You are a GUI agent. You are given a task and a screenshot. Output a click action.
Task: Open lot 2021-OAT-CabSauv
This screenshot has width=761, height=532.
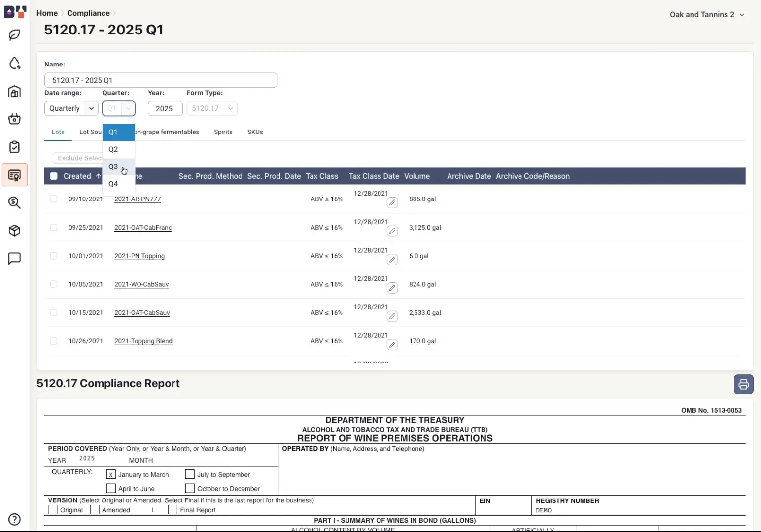pyautogui.click(x=142, y=313)
